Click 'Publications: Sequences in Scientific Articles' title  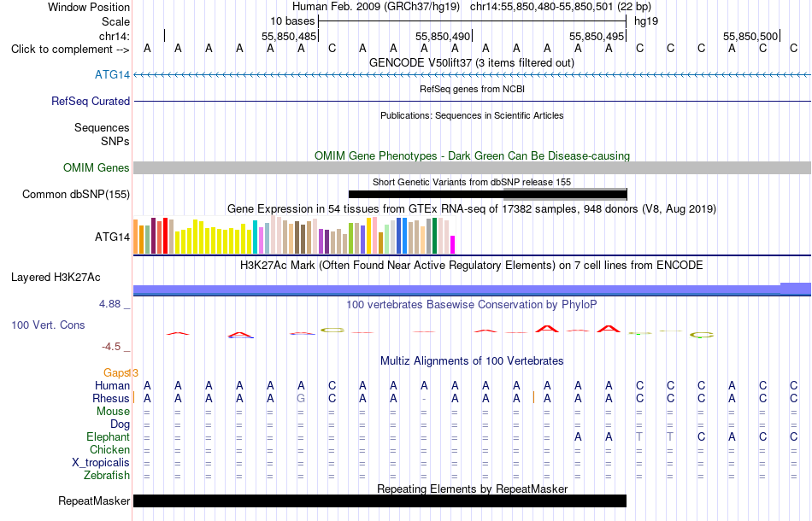(x=472, y=115)
